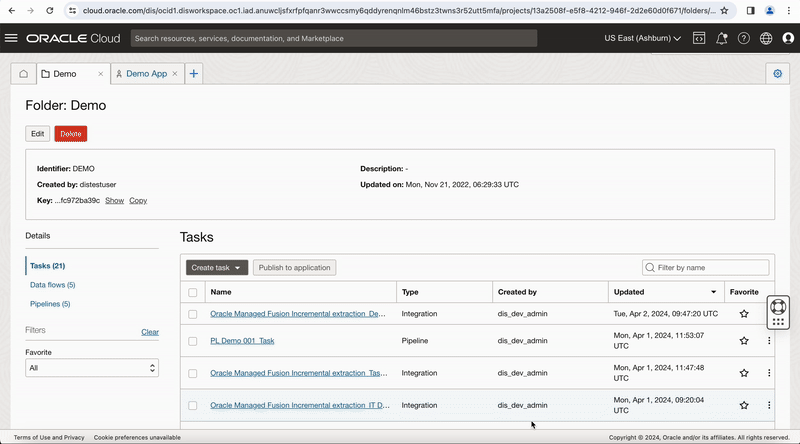Screen dimensions: 800x444
Task: Reload the browser page
Action: tap(49, 10)
